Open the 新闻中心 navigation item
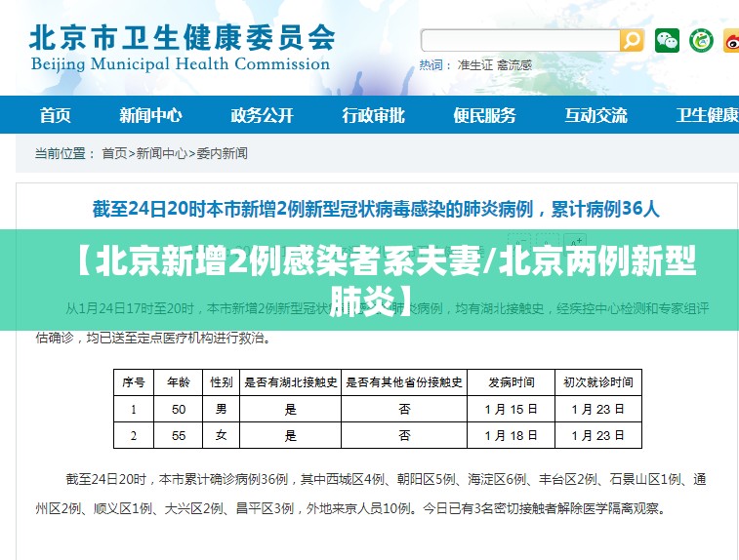The height and width of the screenshot is (560, 739). [150, 115]
